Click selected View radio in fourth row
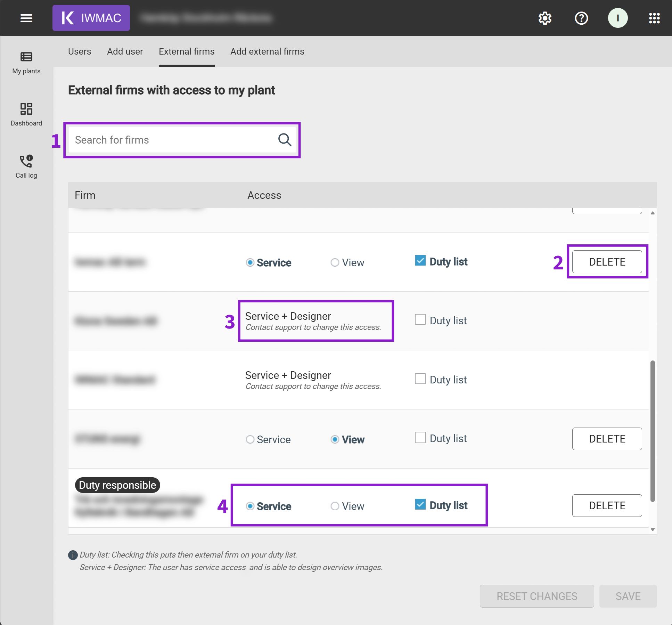 [x=335, y=439]
